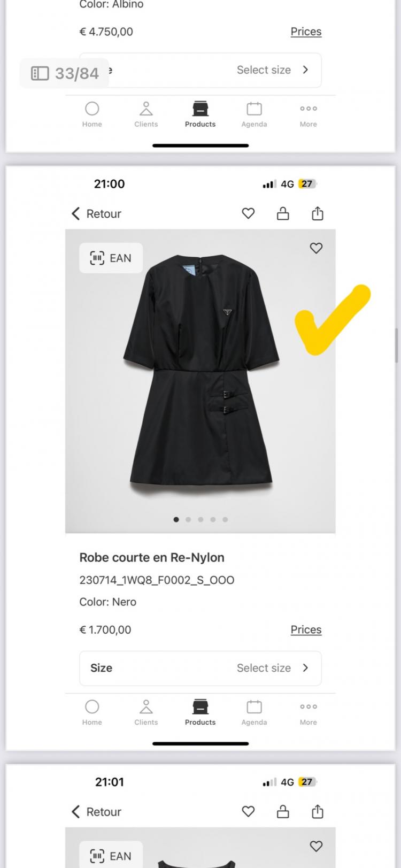Viewport: 401px width, 868px height.
Task: Tap the lock icon in the 21:01 screen header
Action: click(x=283, y=811)
